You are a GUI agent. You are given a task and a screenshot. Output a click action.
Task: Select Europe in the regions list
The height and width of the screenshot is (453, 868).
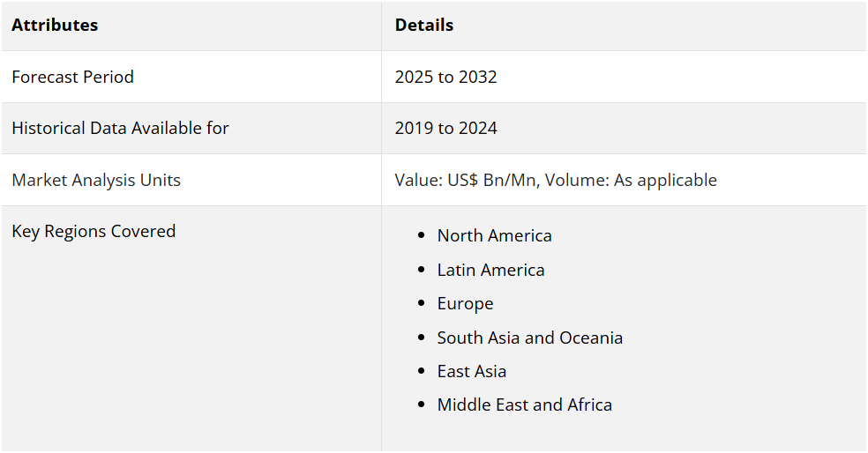465,304
